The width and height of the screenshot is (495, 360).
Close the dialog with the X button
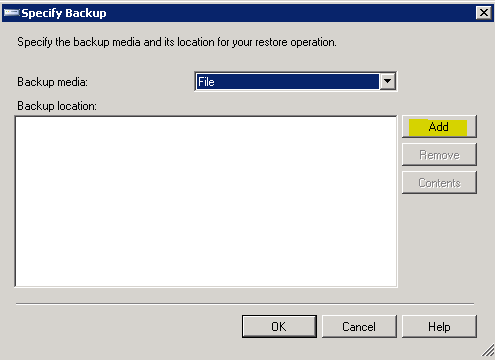click(484, 13)
